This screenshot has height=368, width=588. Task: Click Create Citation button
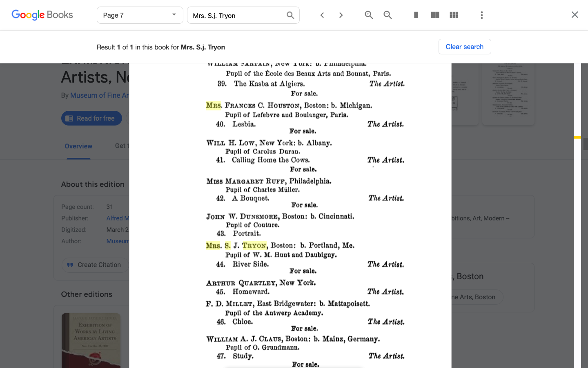(x=95, y=265)
